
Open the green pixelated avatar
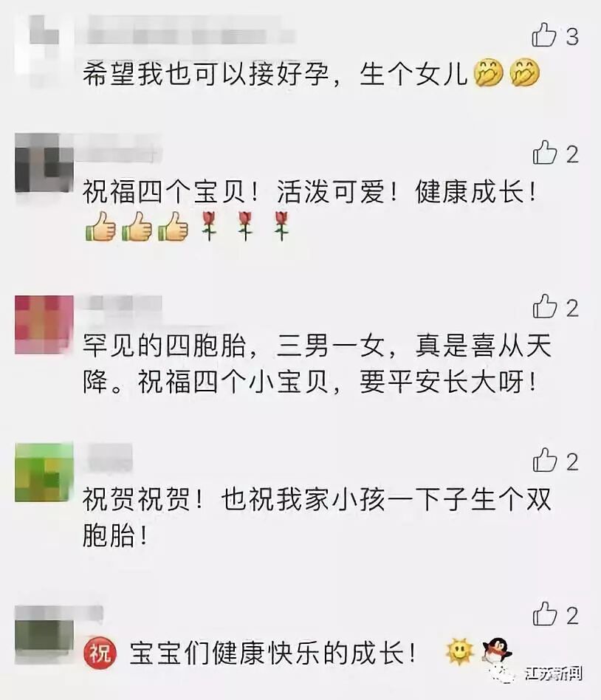44,473
